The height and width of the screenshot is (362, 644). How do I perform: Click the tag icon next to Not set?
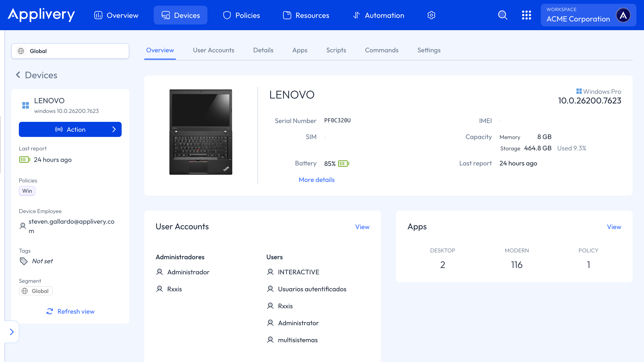point(24,261)
